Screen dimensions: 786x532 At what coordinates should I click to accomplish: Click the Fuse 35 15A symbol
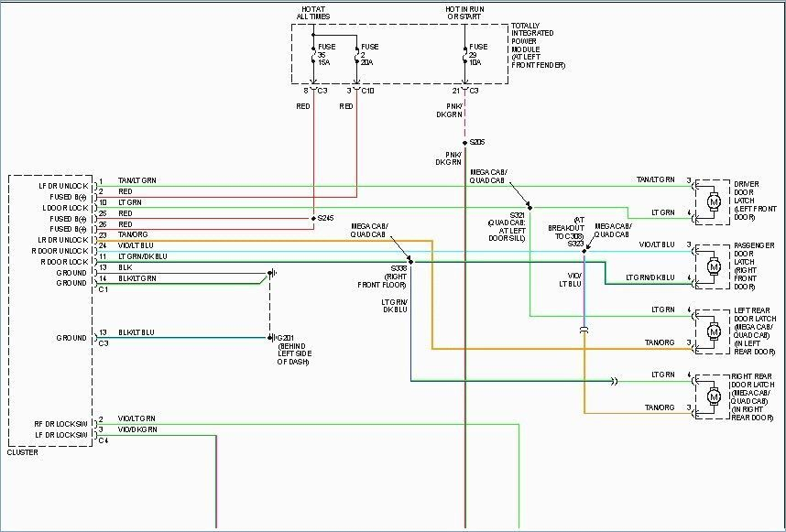(313, 54)
